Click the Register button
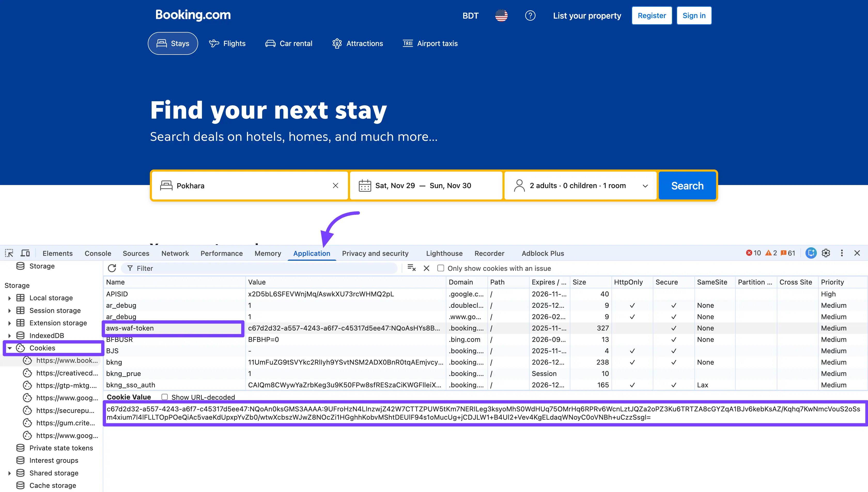868x492 pixels. click(652, 15)
